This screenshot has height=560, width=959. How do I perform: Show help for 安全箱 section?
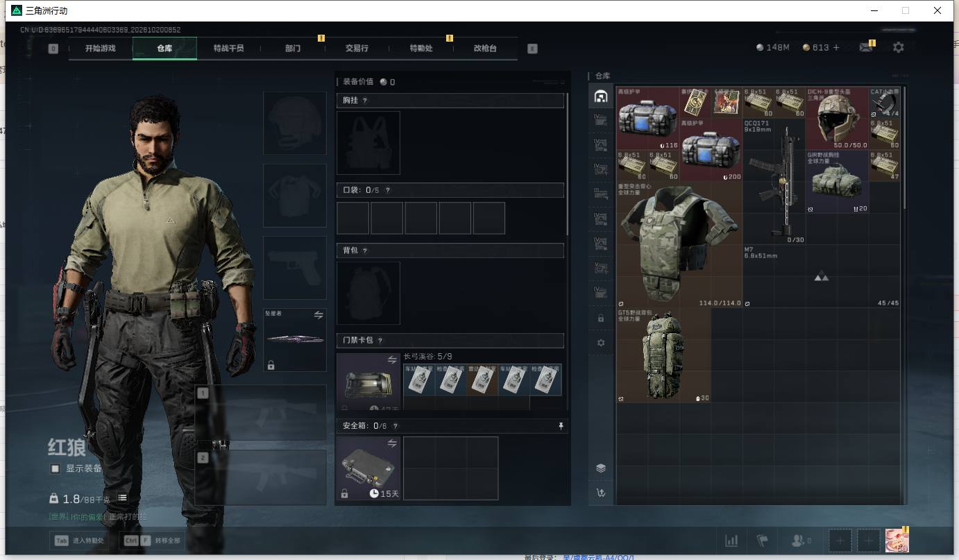point(396,426)
